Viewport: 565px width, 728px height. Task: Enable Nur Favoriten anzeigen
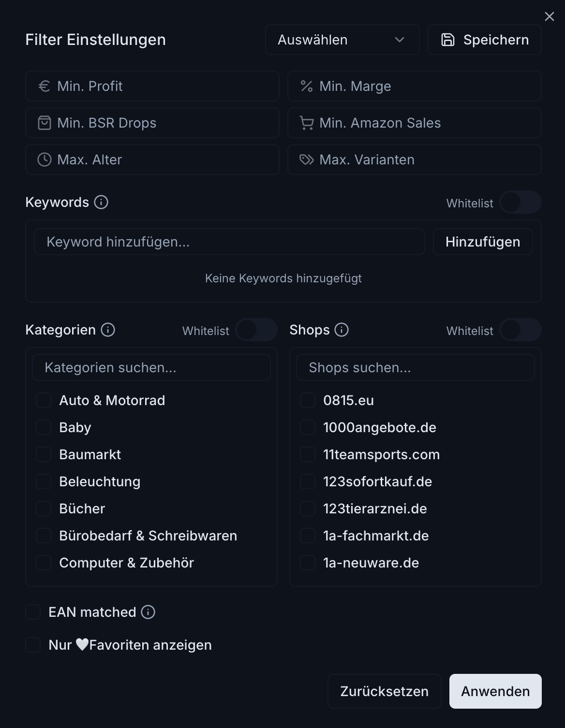pos(32,645)
